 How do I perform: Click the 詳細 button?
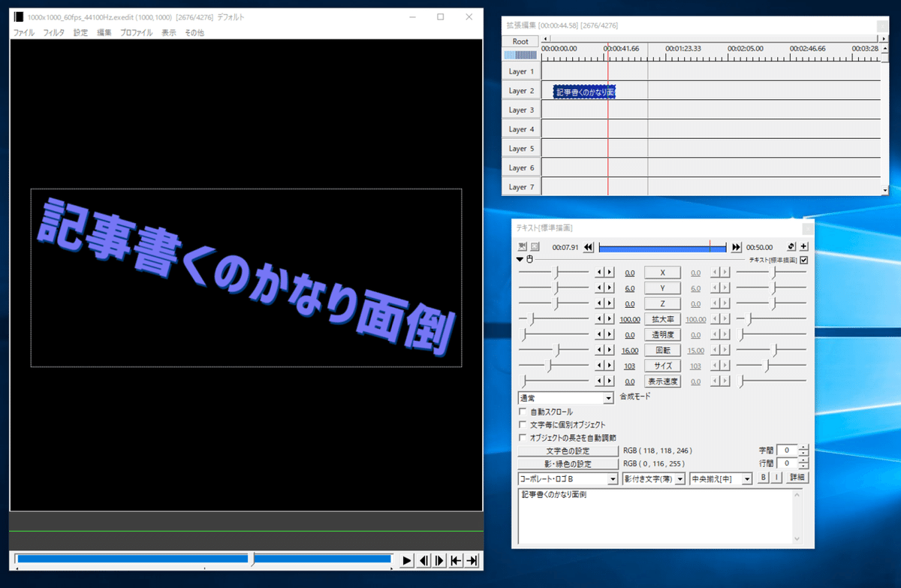click(x=797, y=478)
